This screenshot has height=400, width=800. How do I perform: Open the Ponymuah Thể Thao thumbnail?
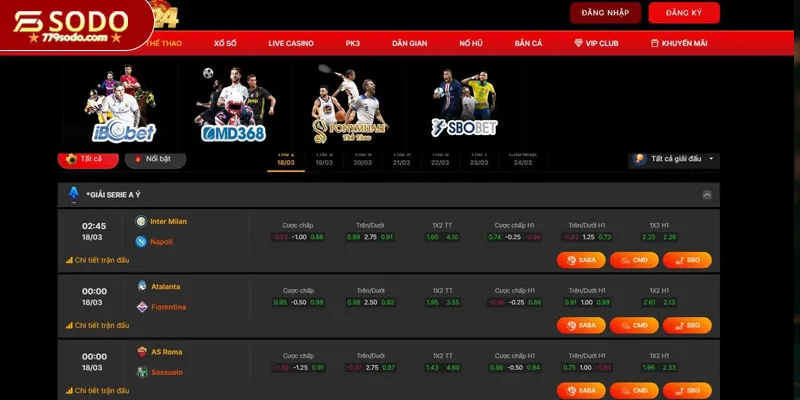pos(350,104)
